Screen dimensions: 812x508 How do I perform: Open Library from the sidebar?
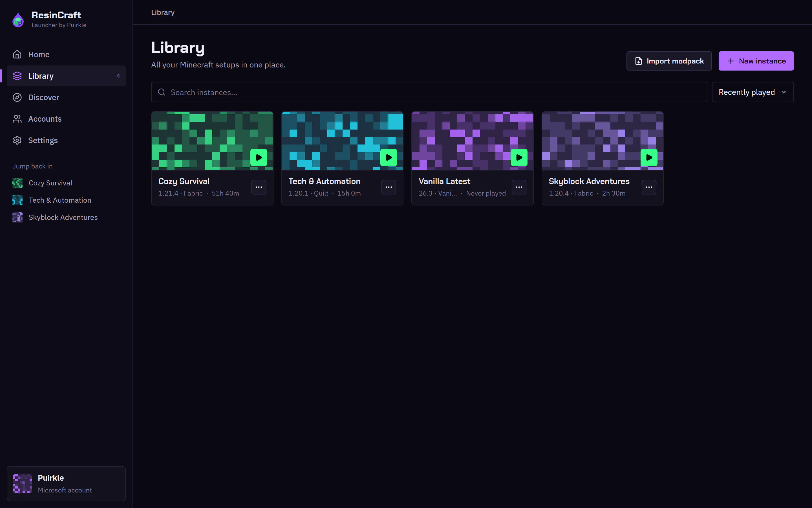click(66, 76)
